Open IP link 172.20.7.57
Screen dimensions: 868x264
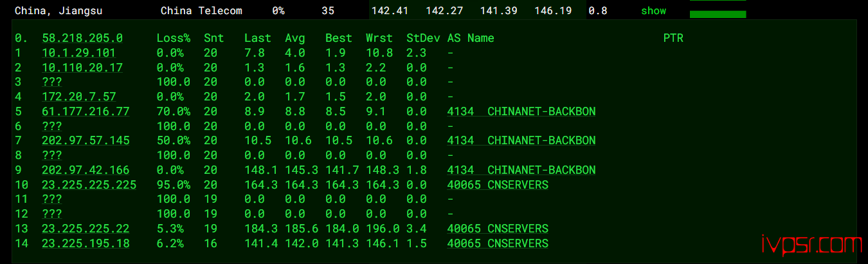pos(79,97)
